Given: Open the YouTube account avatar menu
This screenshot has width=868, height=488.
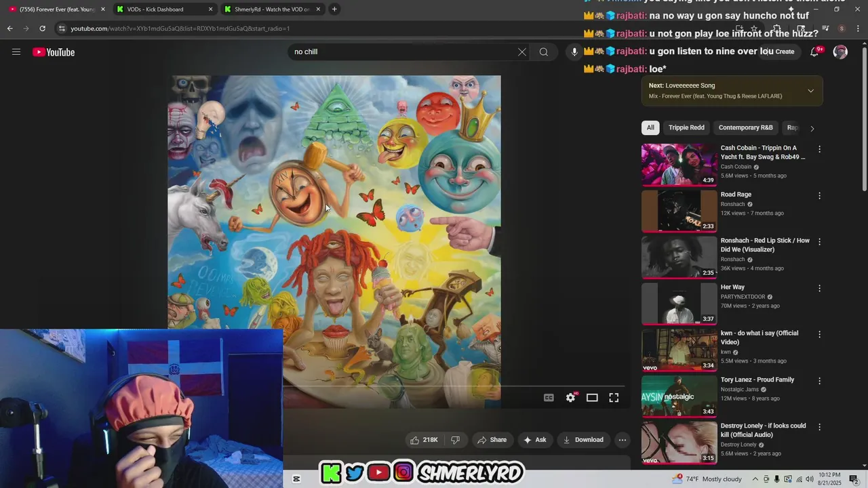Looking at the screenshot, I should pos(840,52).
